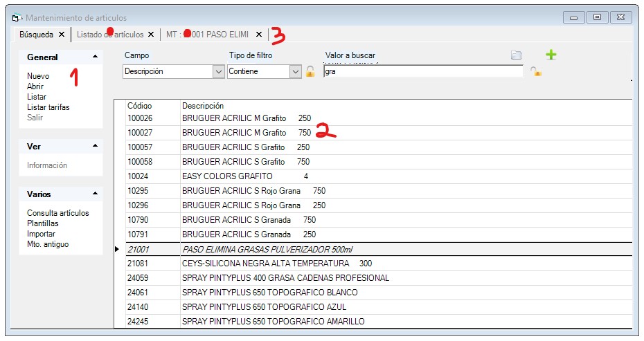The image size is (644, 341).
Task: Click the green plus add-filter icon
Action: 551,55
